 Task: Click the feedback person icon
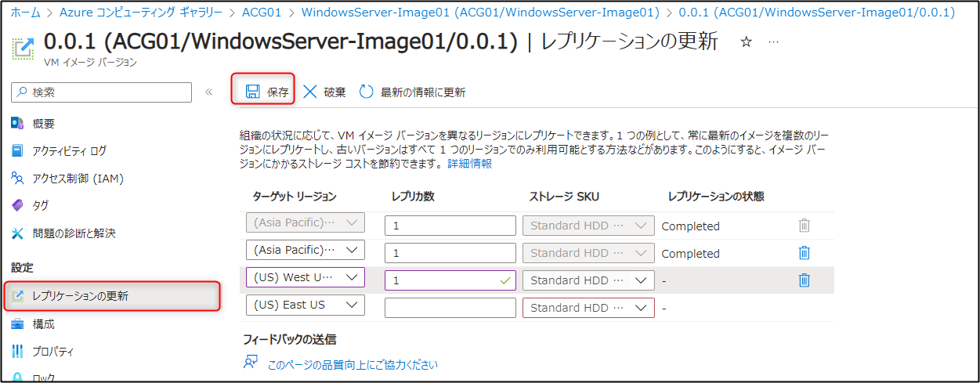251,363
